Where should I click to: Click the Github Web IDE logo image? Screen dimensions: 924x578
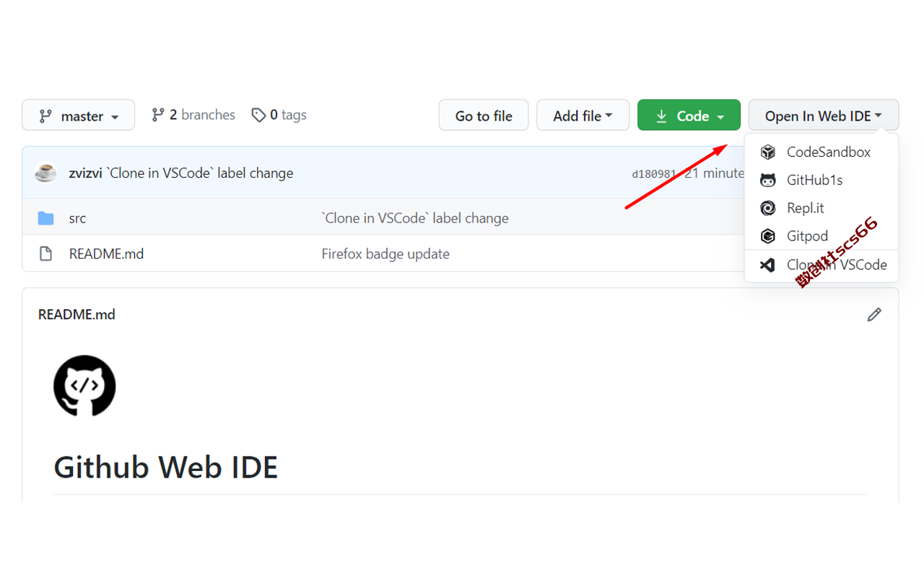pyautogui.click(x=84, y=386)
